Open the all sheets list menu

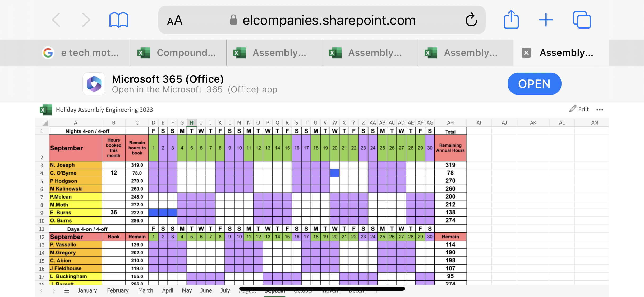(x=67, y=291)
